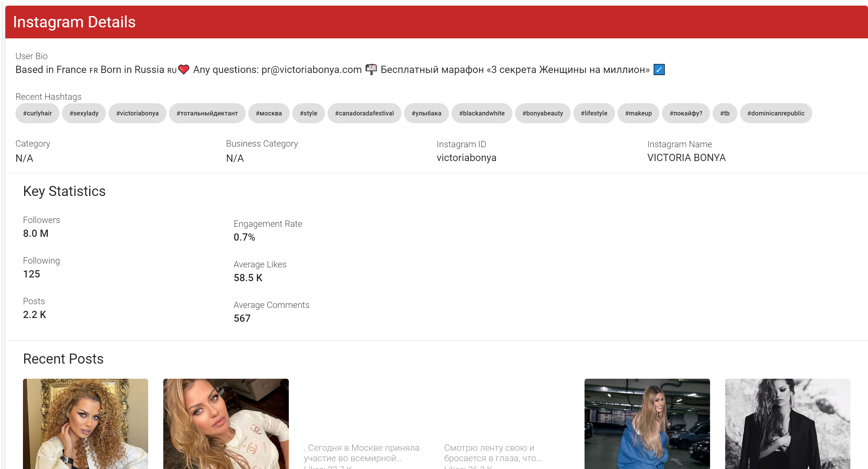Click the 'Recent Posts' heading

tap(63, 359)
